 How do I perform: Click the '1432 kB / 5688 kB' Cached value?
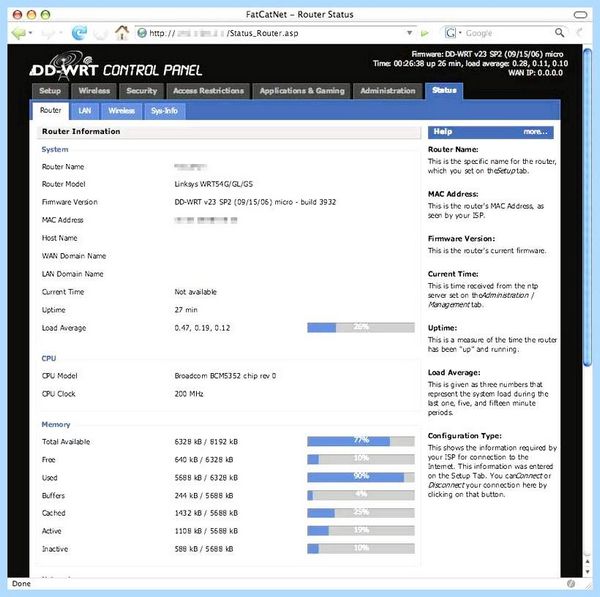click(x=206, y=513)
